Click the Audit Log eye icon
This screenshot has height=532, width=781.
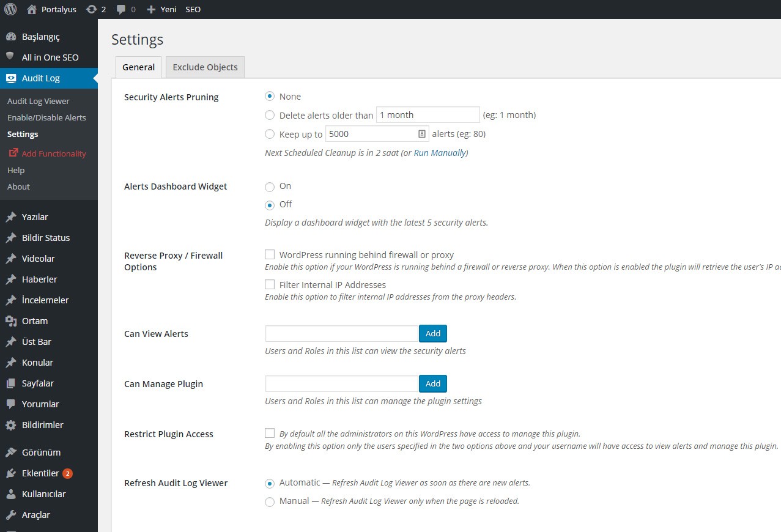click(x=10, y=78)
